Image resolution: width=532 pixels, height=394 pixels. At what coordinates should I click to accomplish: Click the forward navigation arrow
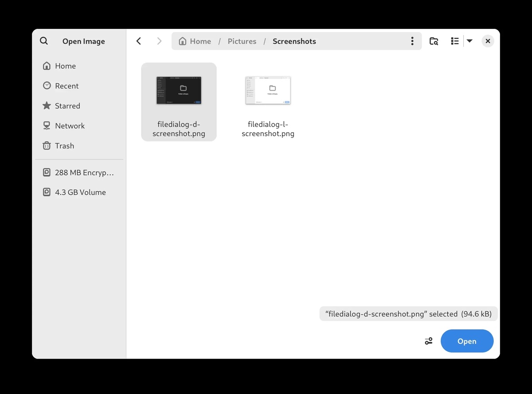(x=159, y=41)
